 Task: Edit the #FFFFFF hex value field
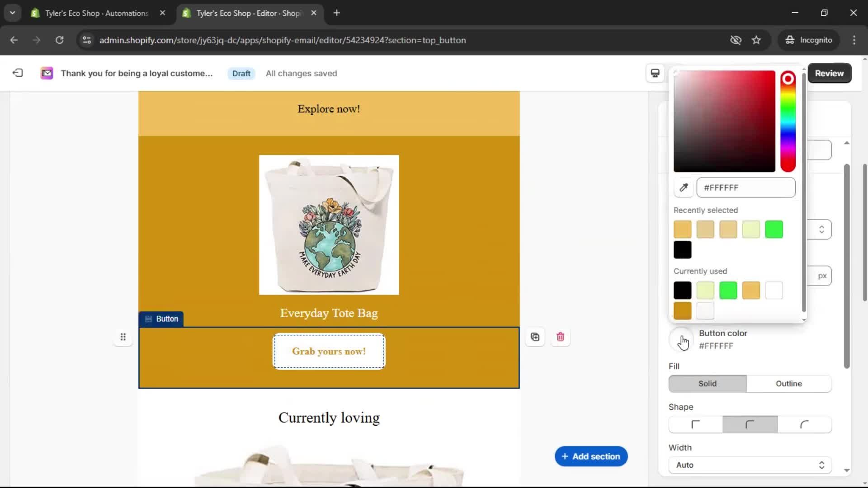coord(745,188)
